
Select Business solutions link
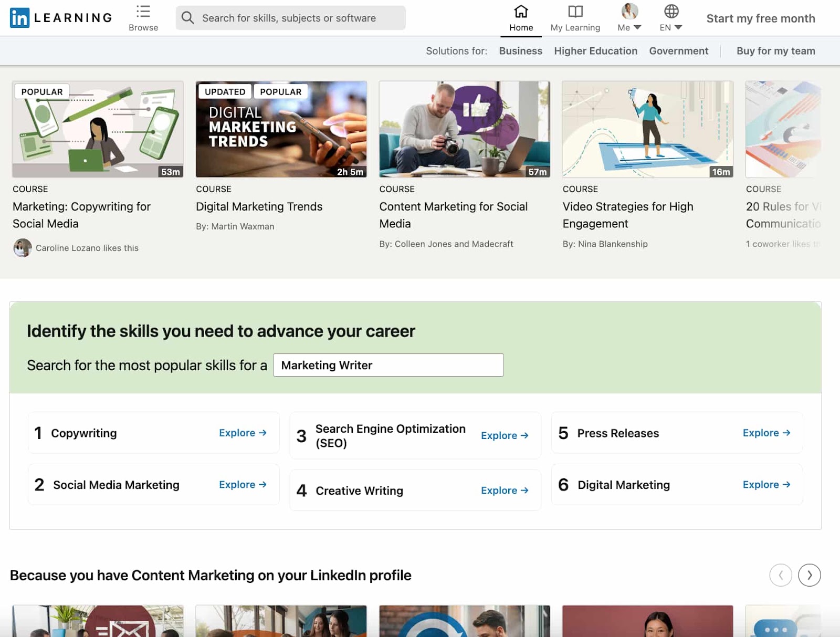tap(520, 51)
